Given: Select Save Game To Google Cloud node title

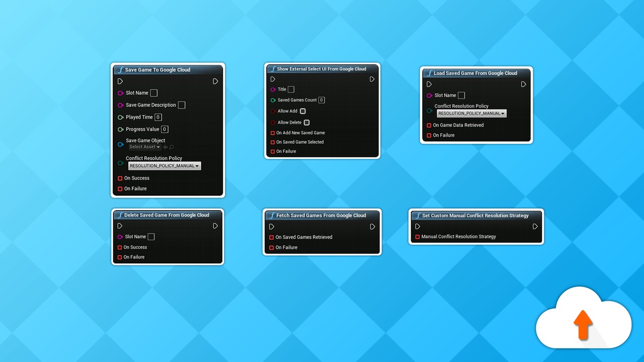Looking at the screenshot, I should 157,70.
